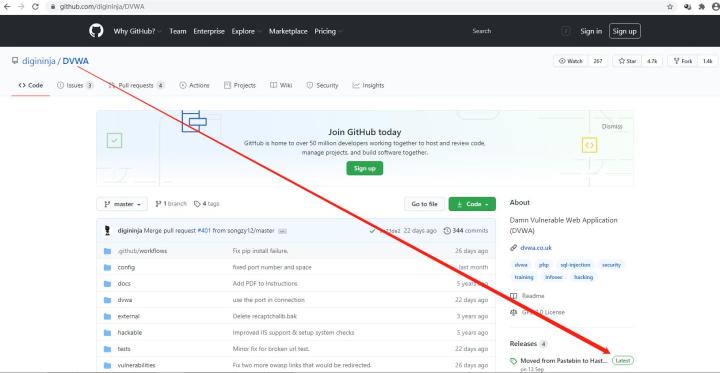Screen dimensions: 720x373
Task: View the 1 branch link
Action: 171,204
